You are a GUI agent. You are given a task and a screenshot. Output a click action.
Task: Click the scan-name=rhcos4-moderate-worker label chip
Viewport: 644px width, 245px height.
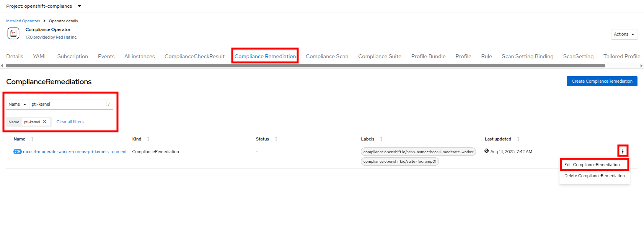[x=418, y=152]
